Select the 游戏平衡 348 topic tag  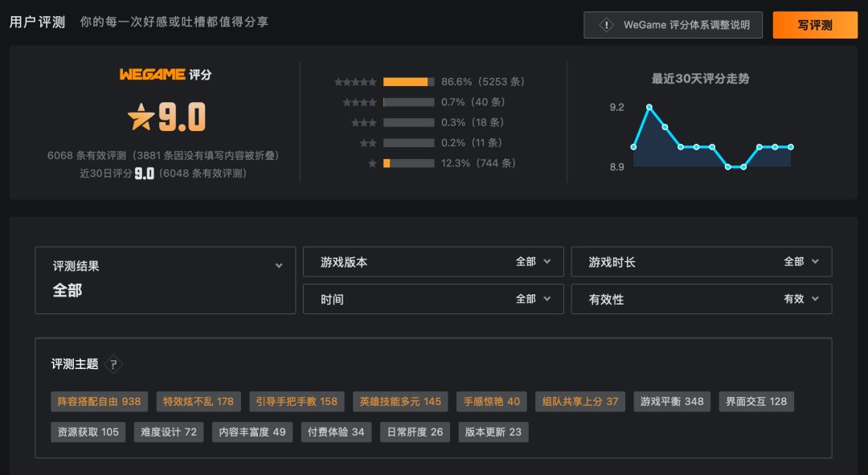672,401
